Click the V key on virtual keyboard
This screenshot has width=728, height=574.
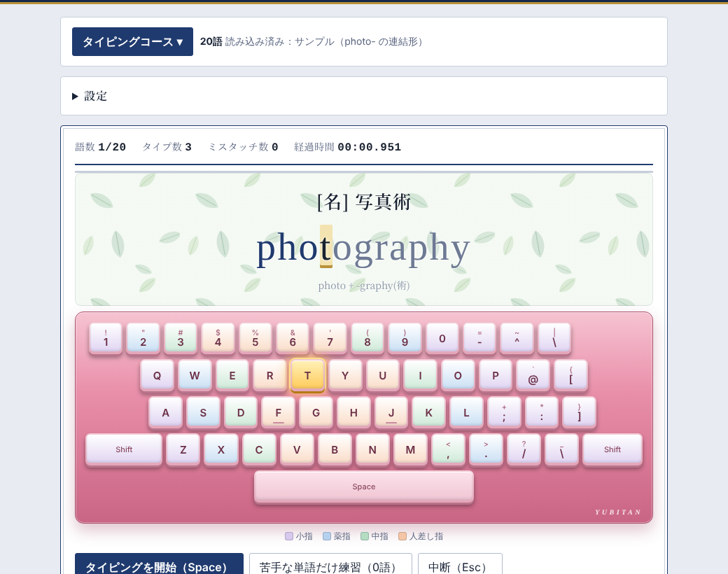(297, 449)
